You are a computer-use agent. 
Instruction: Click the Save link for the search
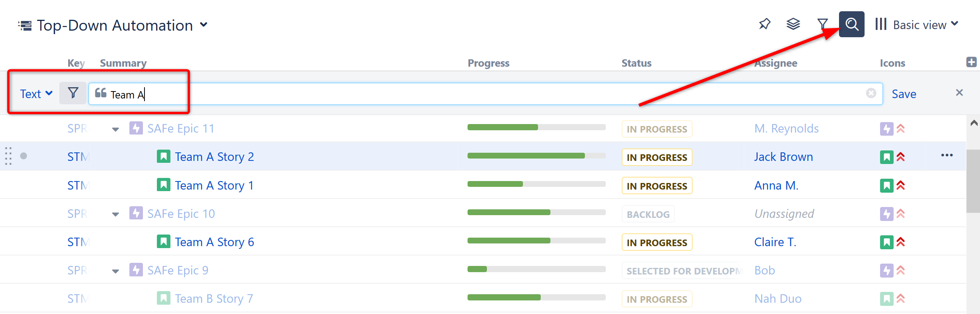pos(904,94)
